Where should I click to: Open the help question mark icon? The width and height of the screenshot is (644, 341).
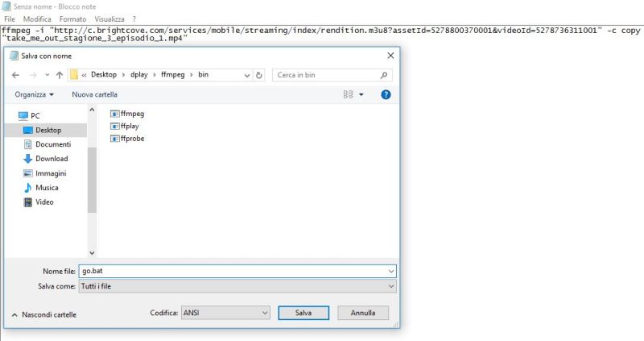(x=386, y=94)
